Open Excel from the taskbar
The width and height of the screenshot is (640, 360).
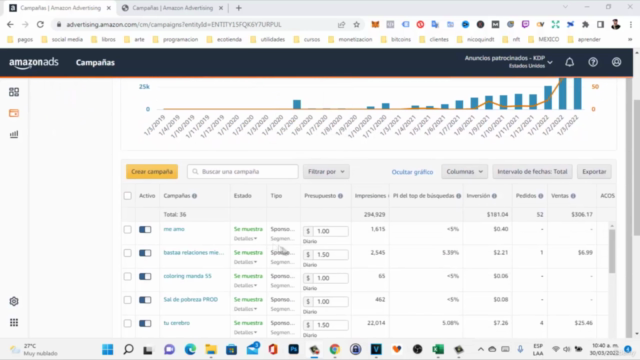click(x=438, y=349)
